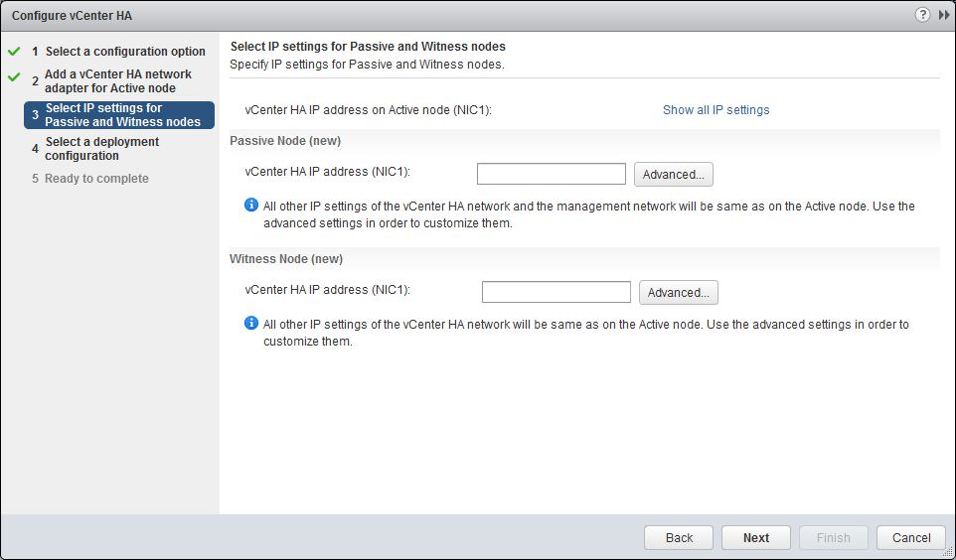The image size is (956, 560).
Task: Click the Witness Node (new) section header
Action: tap(286, 259)
